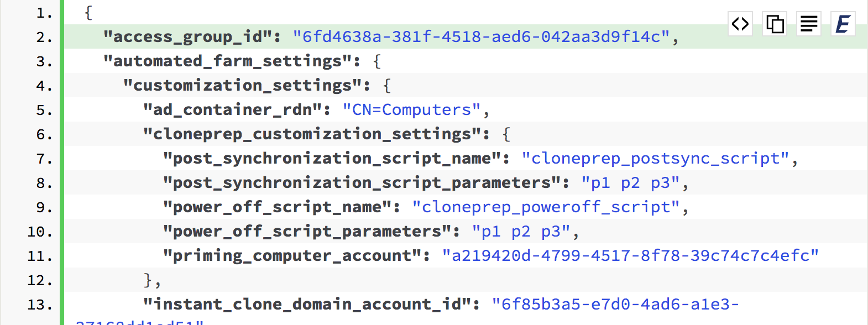Click the cloneprep_customization_settings key
868x325 pixels.
click(x=312, y=134)
